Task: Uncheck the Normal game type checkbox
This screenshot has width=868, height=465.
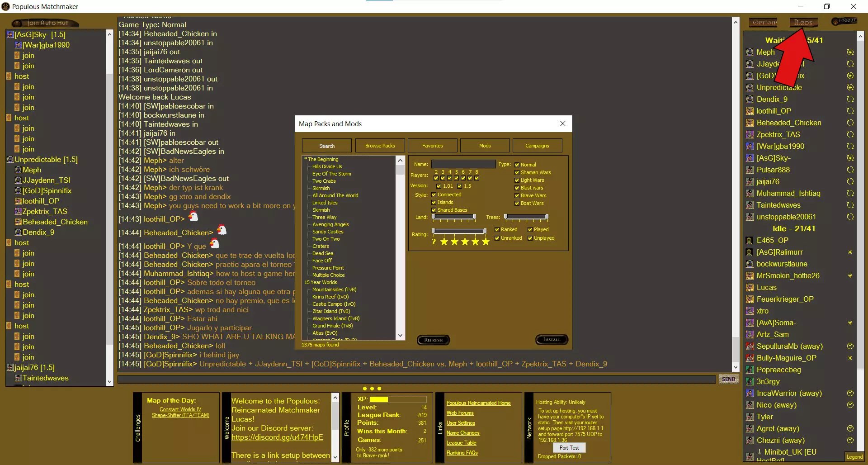Action: [517, 165]
